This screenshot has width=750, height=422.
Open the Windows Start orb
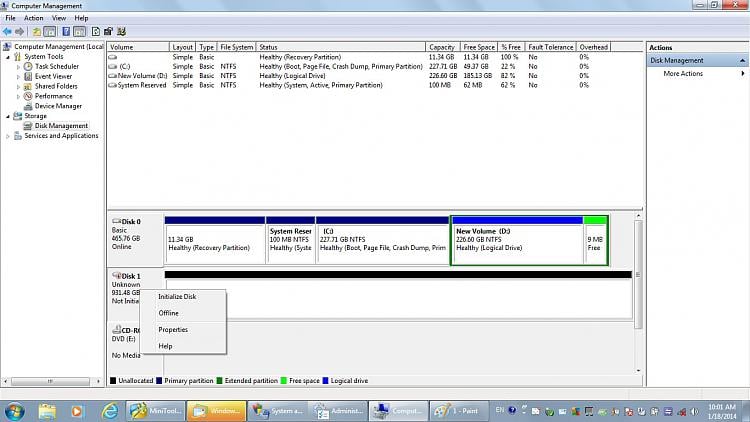[14, 411]
